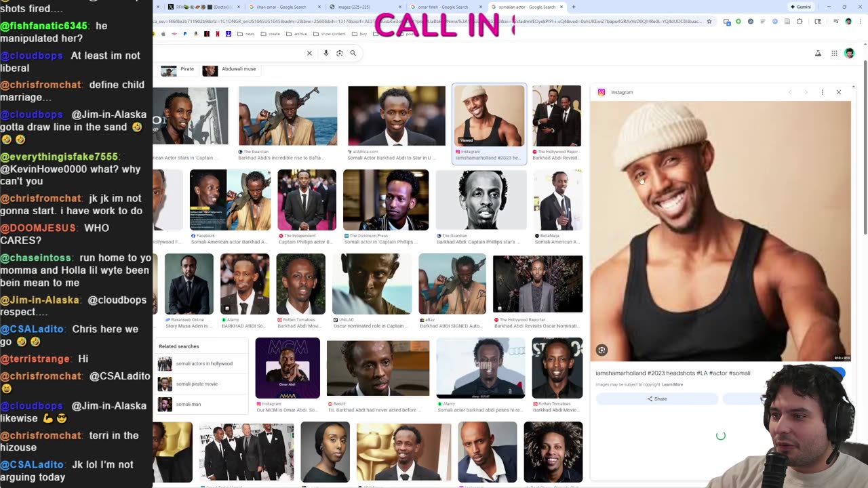This screenshot has width=868, height=488.
Task: Expand the news bookmarks folder
Action: [x=246, y=34]
